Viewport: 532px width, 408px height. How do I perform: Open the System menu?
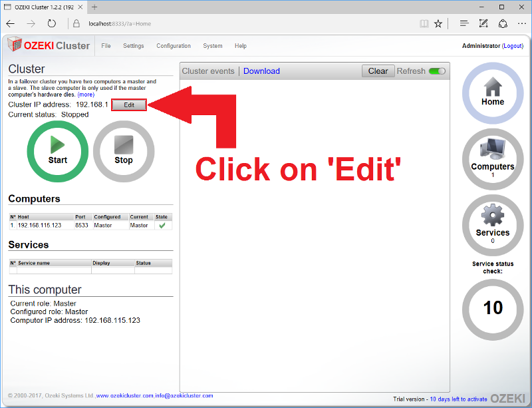click(x=212, y=46)
